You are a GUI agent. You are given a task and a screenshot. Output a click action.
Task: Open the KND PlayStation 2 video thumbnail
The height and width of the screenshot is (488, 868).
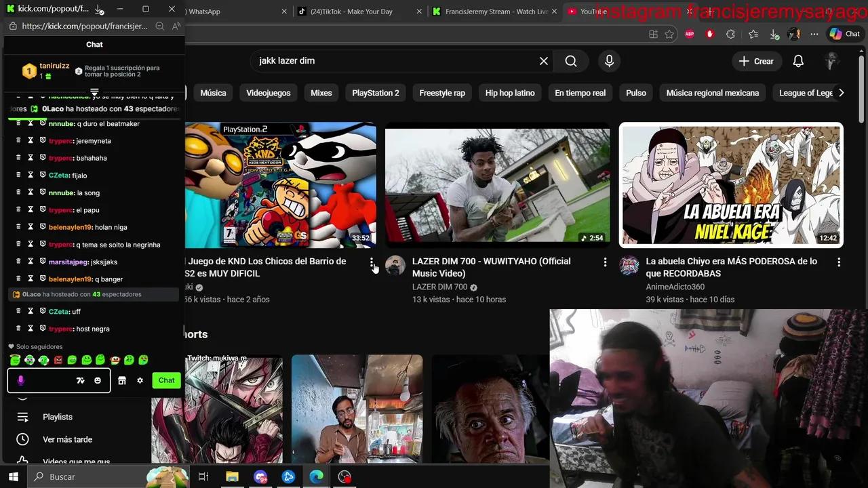tap(280, 185)
